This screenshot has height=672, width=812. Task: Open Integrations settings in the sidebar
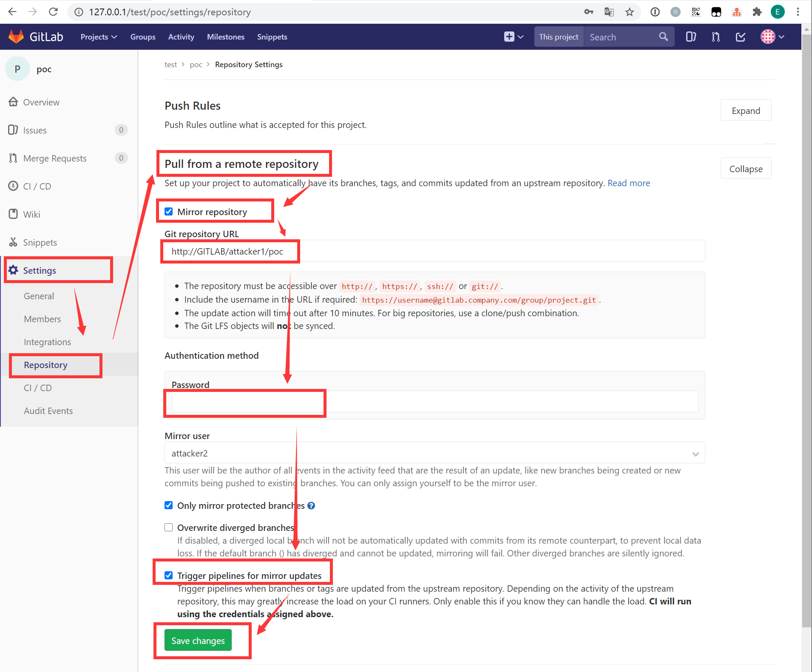pos(47,342)
